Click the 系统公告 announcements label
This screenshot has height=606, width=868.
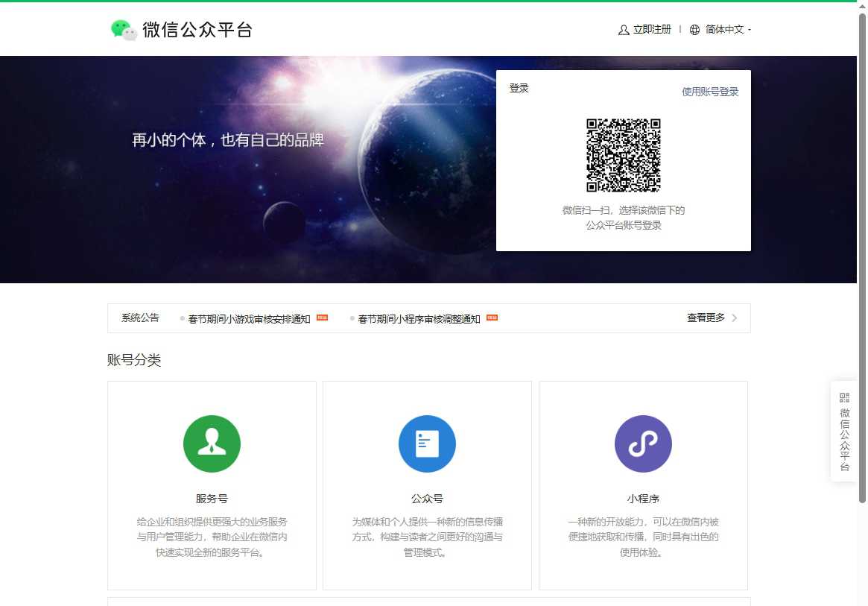139,318
